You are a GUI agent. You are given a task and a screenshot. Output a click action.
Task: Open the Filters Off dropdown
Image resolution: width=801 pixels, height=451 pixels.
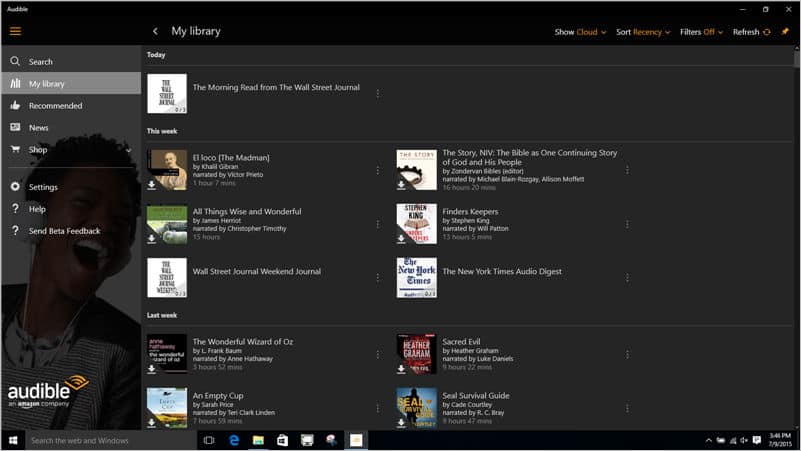tap(701, 32)
